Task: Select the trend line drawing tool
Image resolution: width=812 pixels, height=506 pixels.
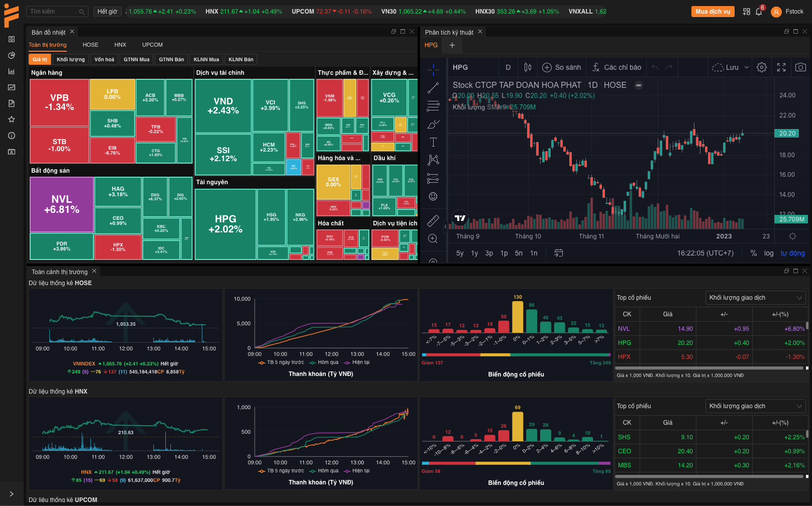Action: (x=433, y=88)
